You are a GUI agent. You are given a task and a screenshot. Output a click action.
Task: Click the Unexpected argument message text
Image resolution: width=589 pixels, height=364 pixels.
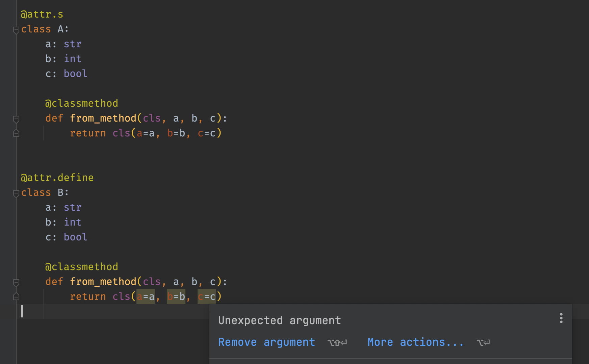coord(279,320)
